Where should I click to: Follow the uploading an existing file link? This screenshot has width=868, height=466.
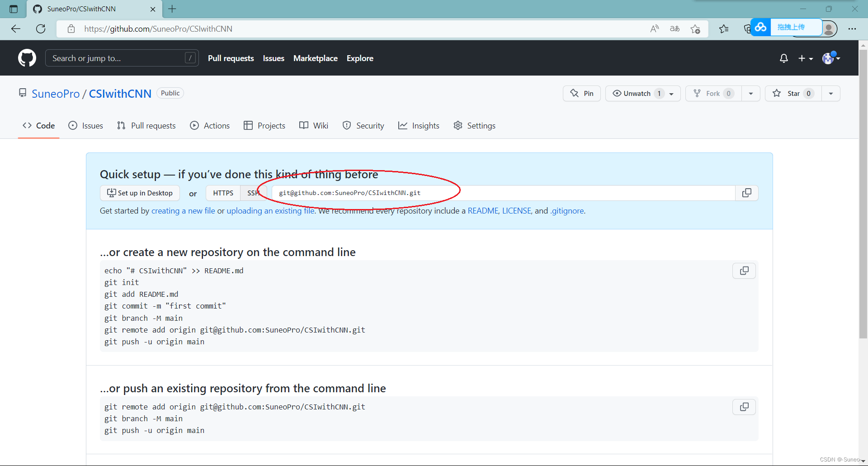pyautogui.click(x=270, y=211)
